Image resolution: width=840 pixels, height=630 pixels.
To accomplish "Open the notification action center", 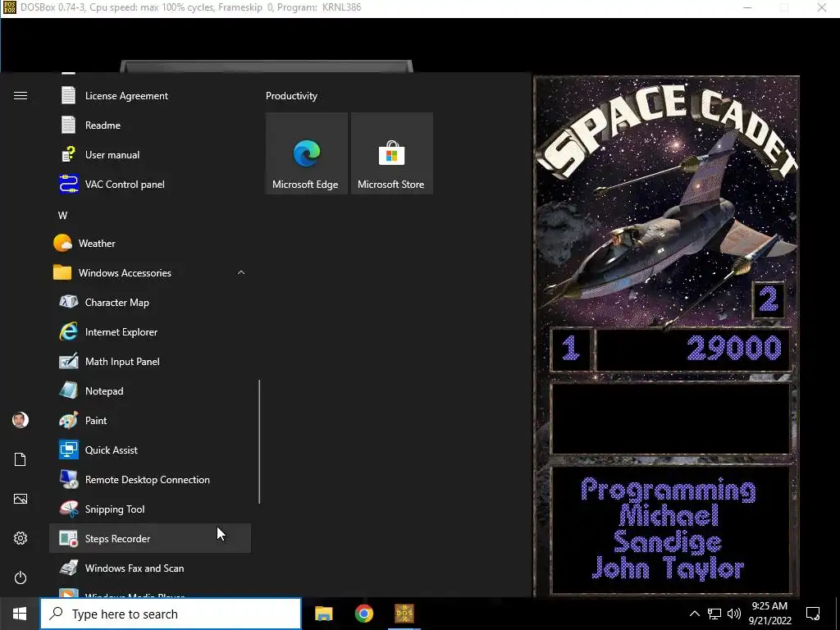I will pyautogui.click(x=813, y=614).
